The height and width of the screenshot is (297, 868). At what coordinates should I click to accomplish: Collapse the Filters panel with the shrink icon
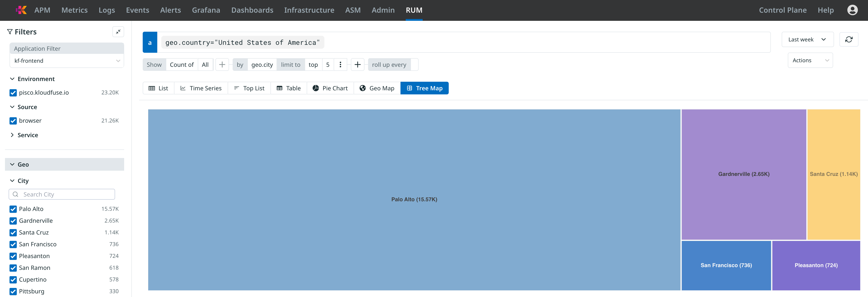pyautogui.click(x=118, y=32)
